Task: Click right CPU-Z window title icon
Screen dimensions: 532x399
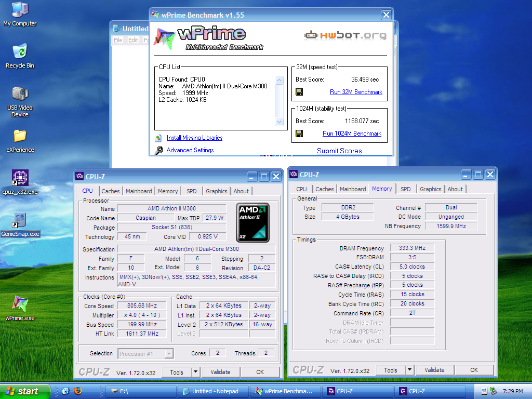Action: coord(294,174)
